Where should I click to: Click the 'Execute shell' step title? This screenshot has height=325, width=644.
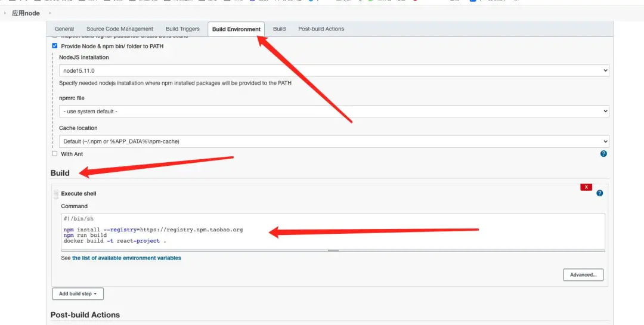(x=79, y=194)
